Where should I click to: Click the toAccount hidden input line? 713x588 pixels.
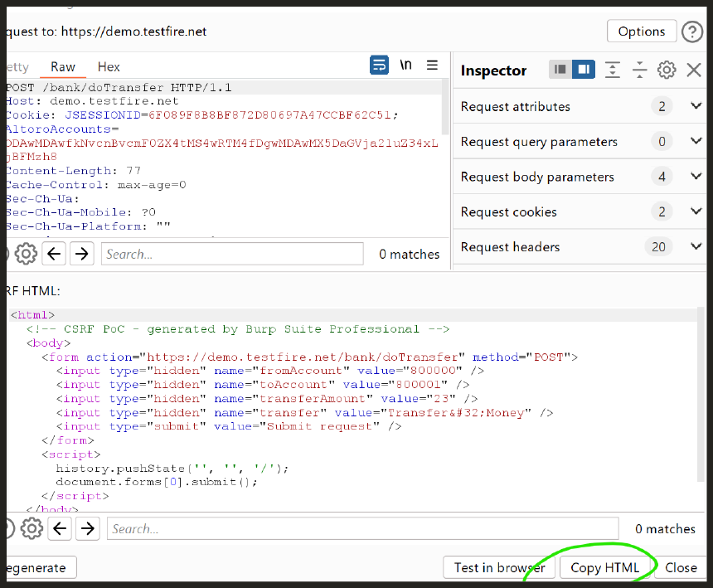click(263, 385)
